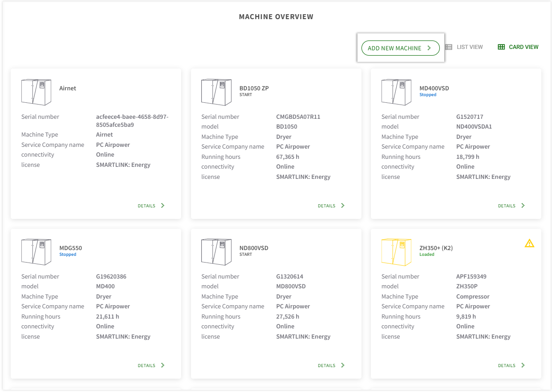Click the ND800VSD card title
The height and width of the screenshot is (392, 552).
(x=254, y=248)
